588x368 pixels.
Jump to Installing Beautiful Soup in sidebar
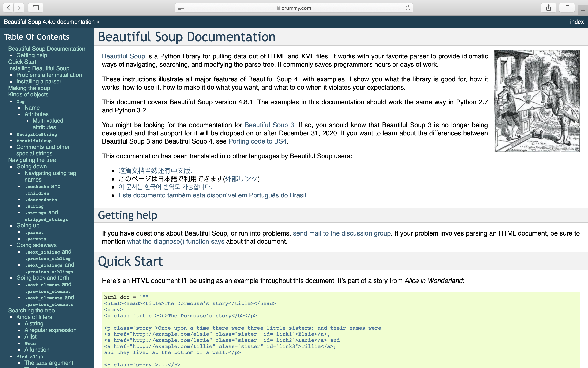[39, 68]
